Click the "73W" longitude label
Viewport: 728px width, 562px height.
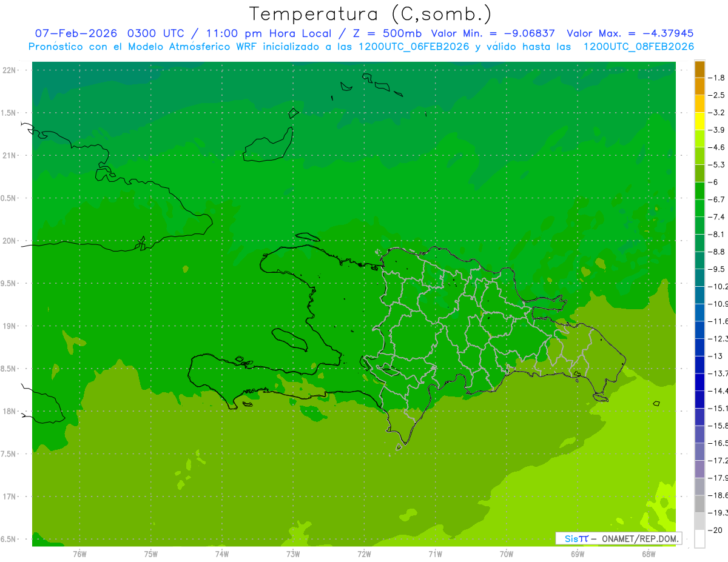[293, 554]
